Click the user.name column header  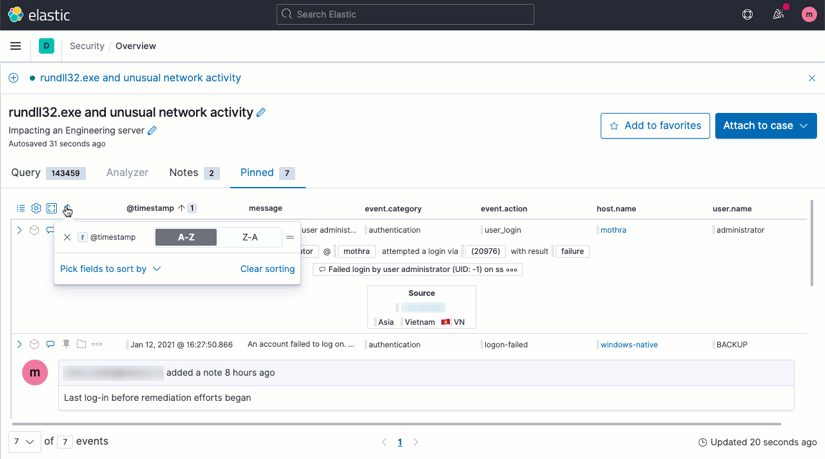[x=732, y=209]
